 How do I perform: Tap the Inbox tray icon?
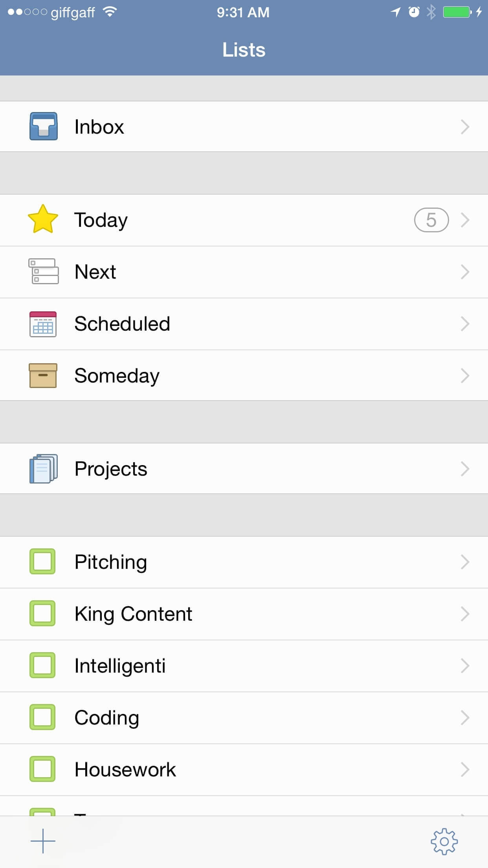(44, 127)
